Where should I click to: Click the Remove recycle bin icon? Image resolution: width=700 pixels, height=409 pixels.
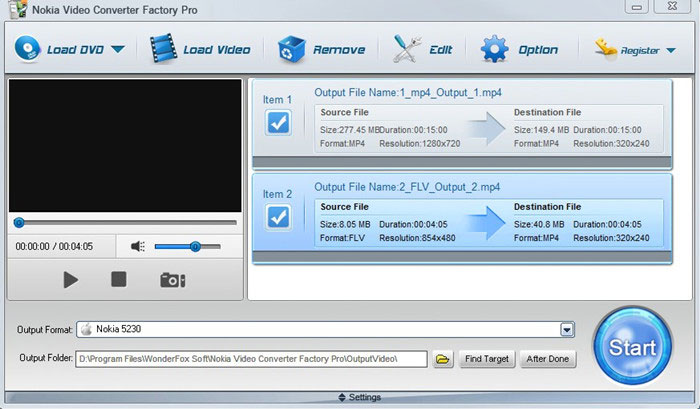coord(292,49)
